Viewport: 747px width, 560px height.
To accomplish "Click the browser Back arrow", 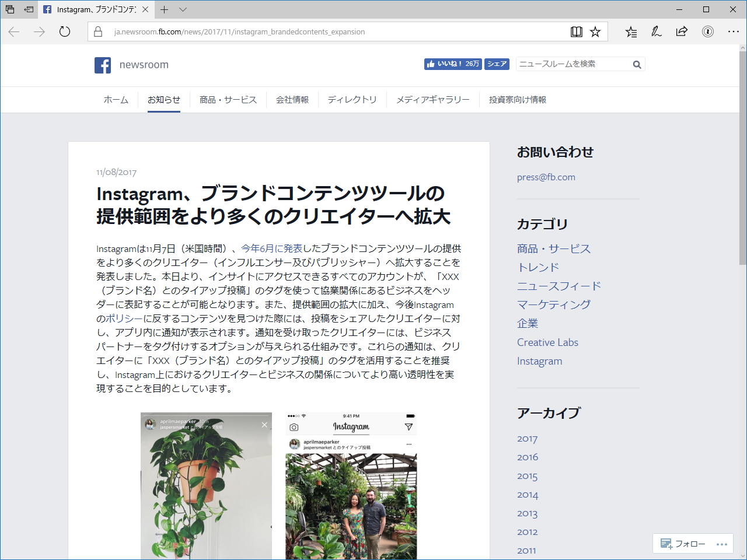I will (14, 32).
